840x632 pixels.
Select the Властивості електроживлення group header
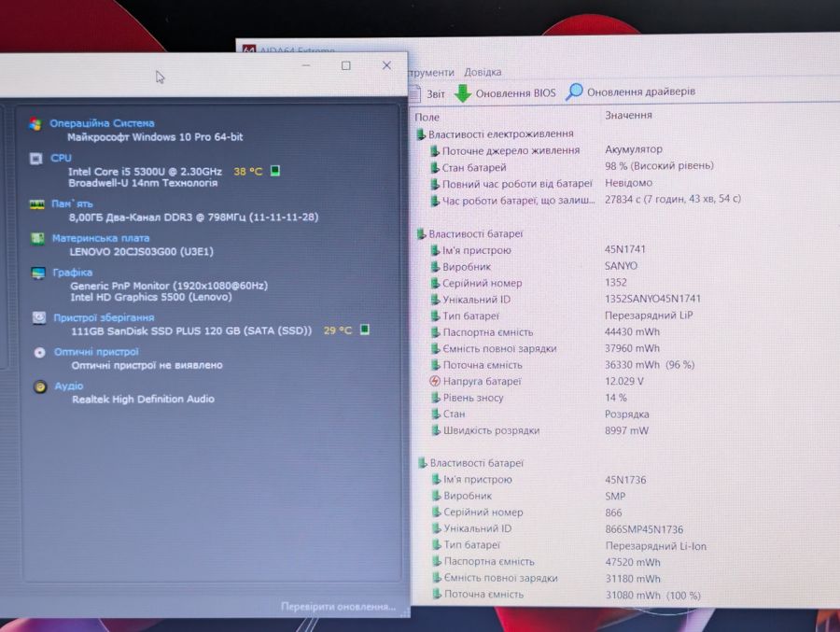click(495, 134)
